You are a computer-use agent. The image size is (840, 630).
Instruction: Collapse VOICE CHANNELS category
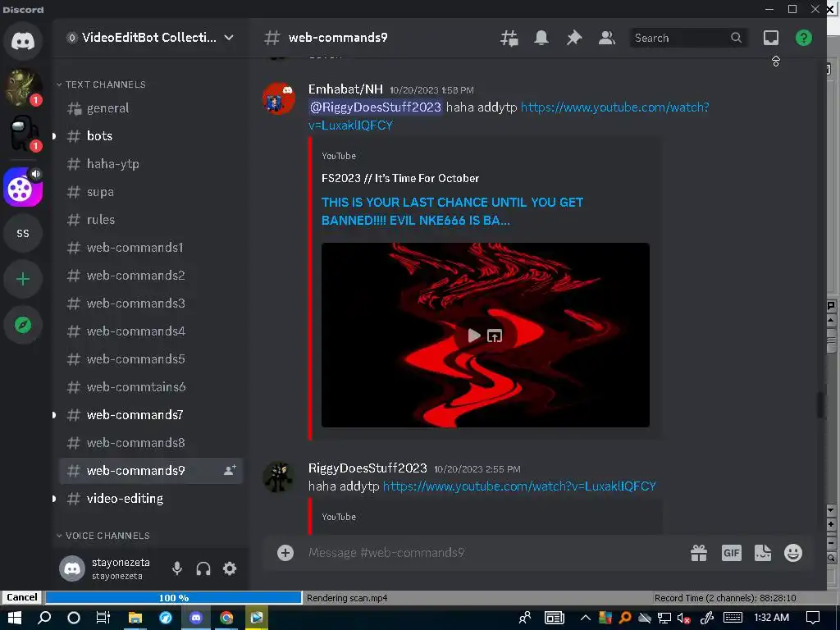pos(103,536)
